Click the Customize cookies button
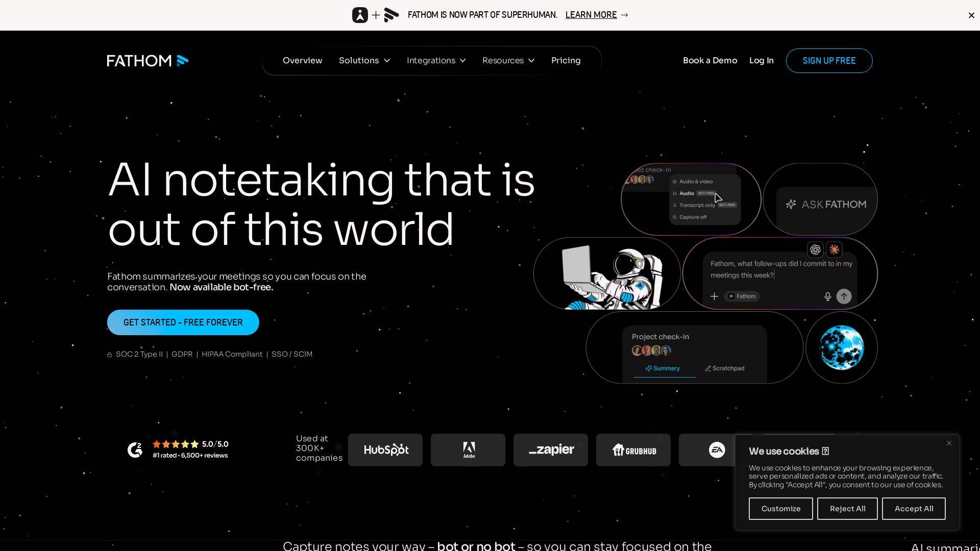Image resolution: width=980 pixels, height=551 pixels. click(781, 509)
